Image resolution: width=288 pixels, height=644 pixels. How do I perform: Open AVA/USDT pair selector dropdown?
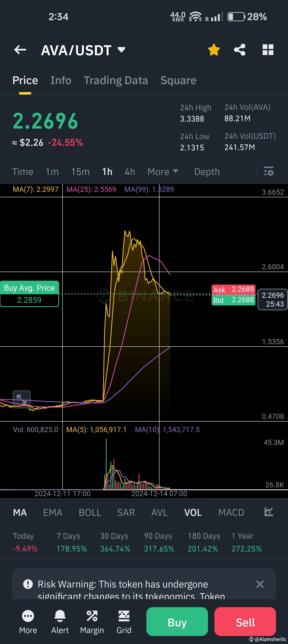pos(121,50)
